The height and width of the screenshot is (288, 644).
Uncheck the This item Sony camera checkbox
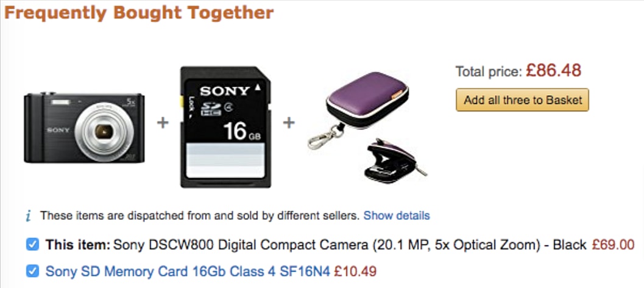coord(32,245)
